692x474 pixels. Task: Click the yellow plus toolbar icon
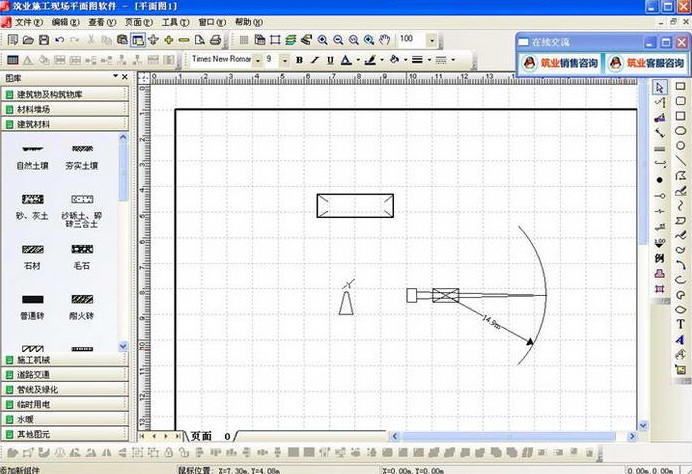(x=169, y=40)
